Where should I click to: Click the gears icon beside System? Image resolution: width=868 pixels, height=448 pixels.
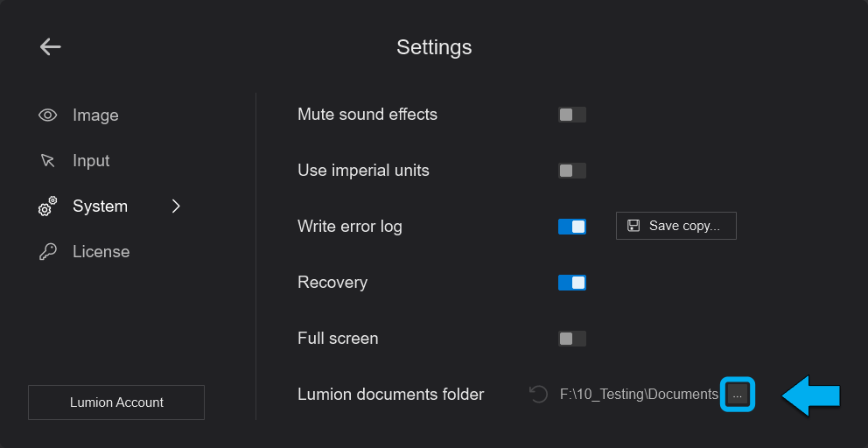click(47, 207)
